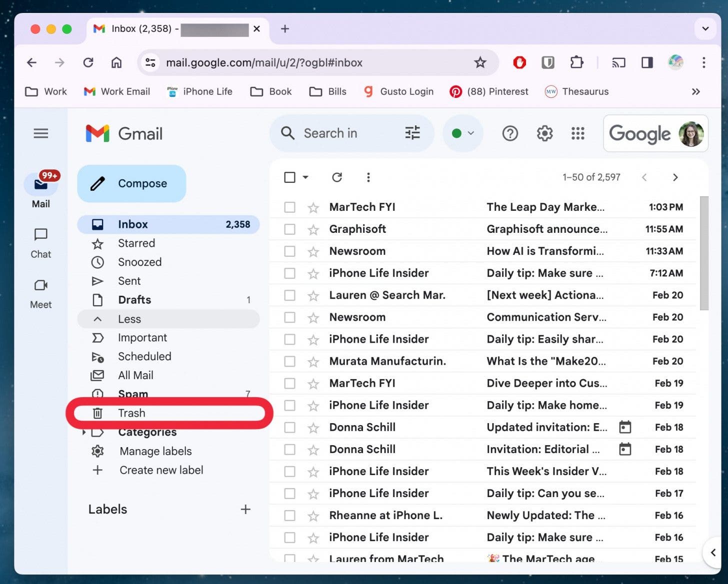Open the Gmail main menu hamburger icon

coord(41,133)
